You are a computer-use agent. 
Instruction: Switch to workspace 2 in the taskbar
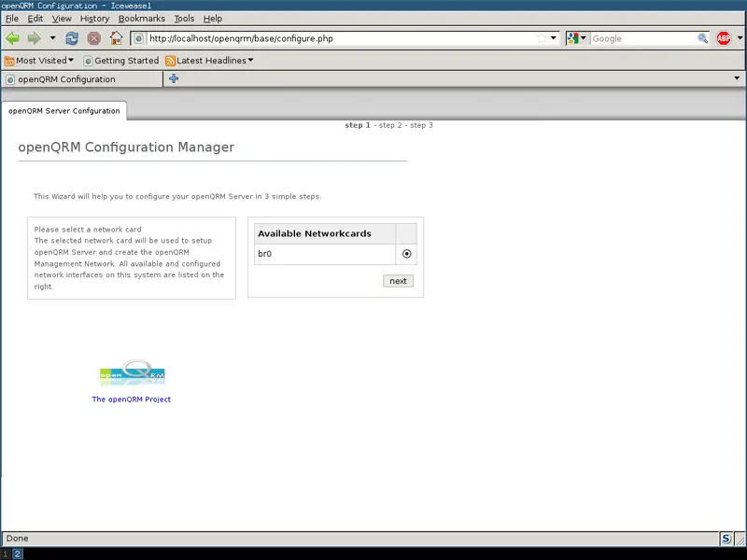click(17, 553)
